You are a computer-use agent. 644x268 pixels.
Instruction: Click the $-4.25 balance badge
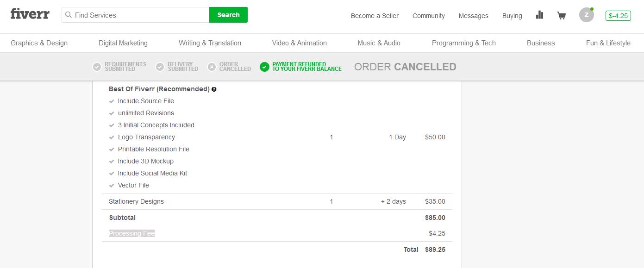click(x=618, y=16)
